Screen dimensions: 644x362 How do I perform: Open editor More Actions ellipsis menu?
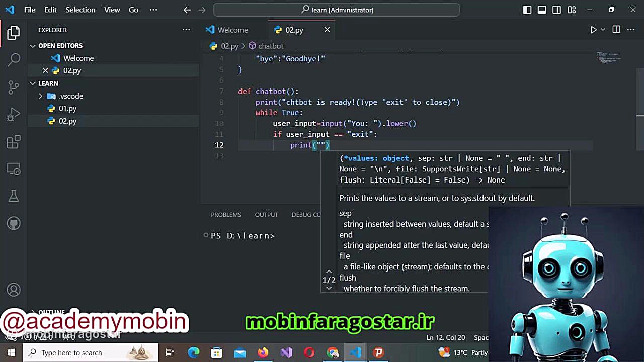631,30
